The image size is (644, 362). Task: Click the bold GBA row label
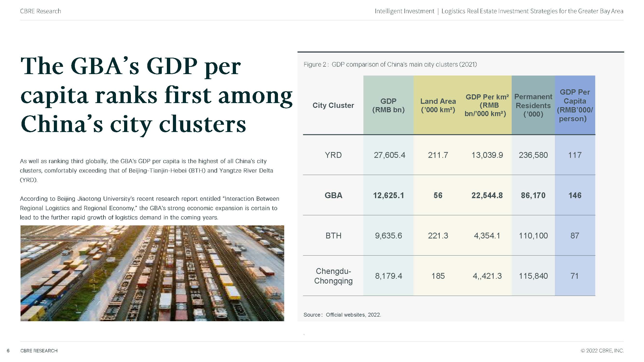pyautogui.click(x=333, y=195)
